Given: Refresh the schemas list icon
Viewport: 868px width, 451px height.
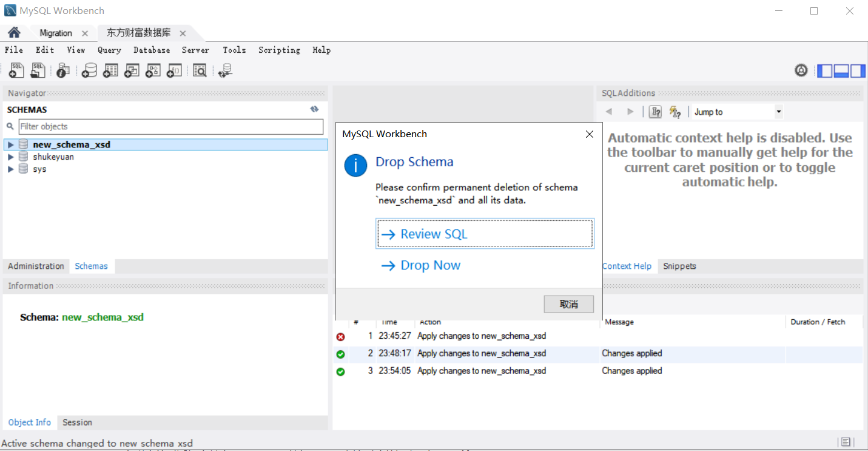Looking at the screenshot, I should pyautogui.click(x=314, y=109).
